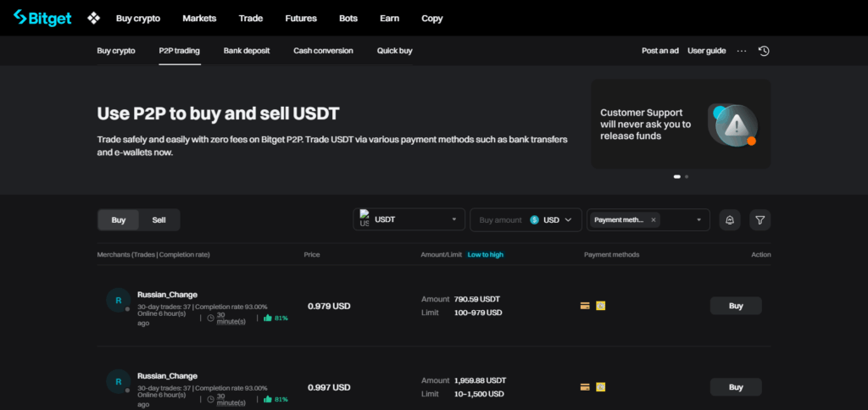Viewport: 868px width, 410px height.
Task: Open the filter funnel icon
Action: 760,219
